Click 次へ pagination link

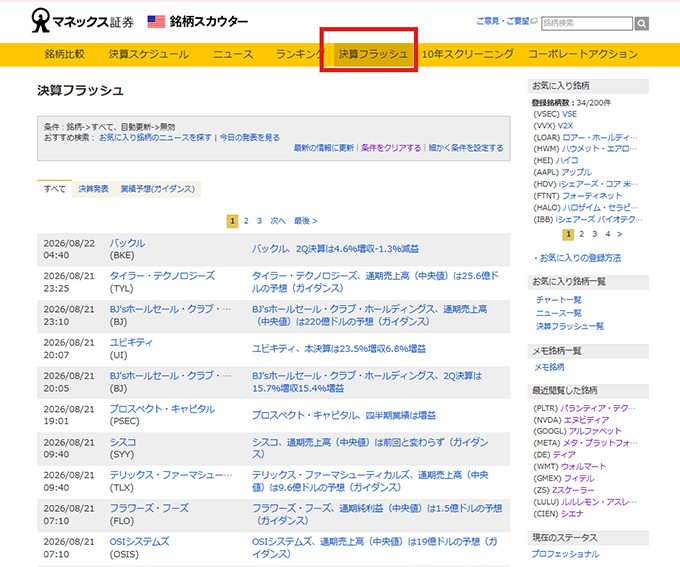(x=278, y=221)
